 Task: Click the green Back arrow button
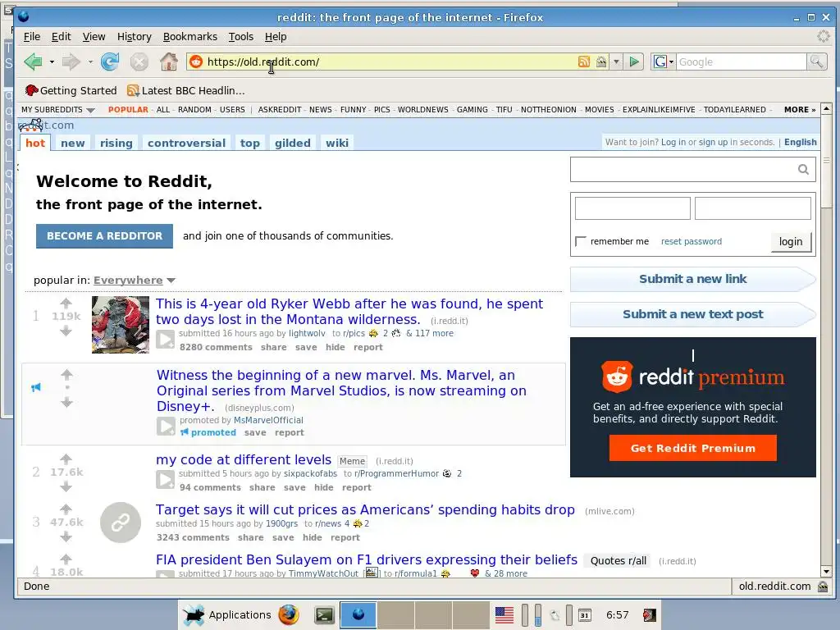33,62
